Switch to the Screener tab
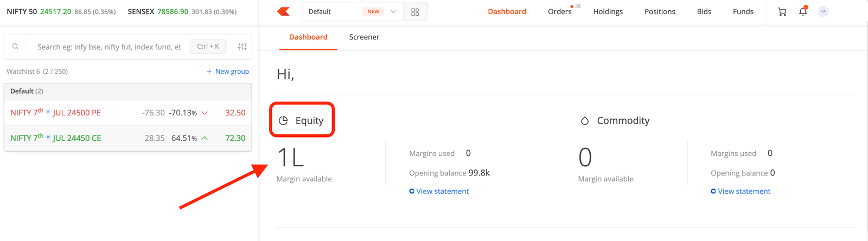The width and height of the screenshot is (868, 241). click(x=364, y=37)
